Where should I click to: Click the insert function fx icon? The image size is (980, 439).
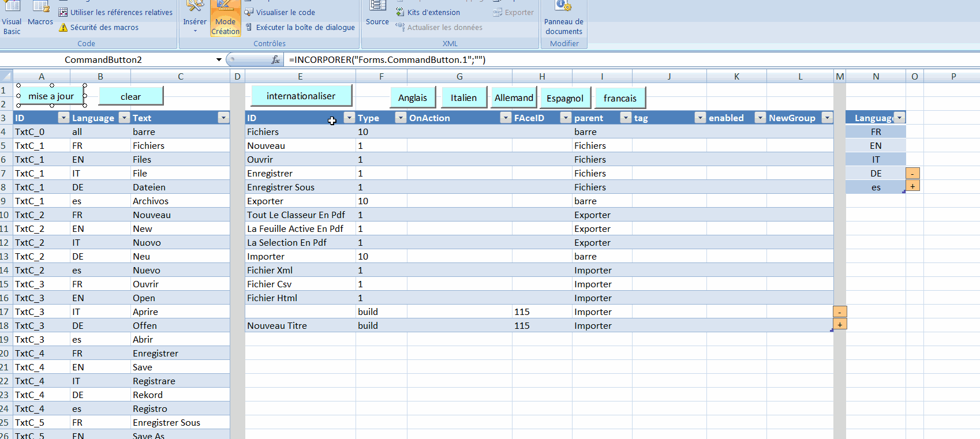[275, 59]
